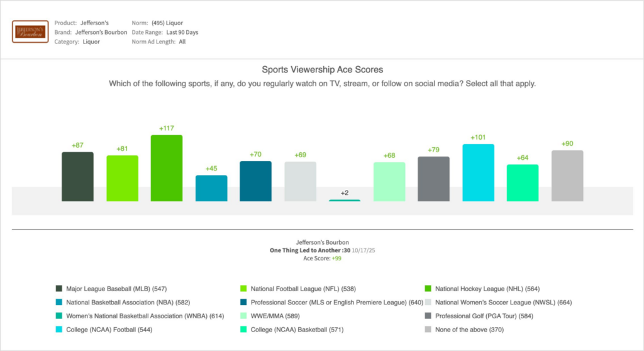The width and height of the screenshot is (644, 351).
Task: Click the gray bar showing +90
Action: pyautogui.click(x=567, y=175)
